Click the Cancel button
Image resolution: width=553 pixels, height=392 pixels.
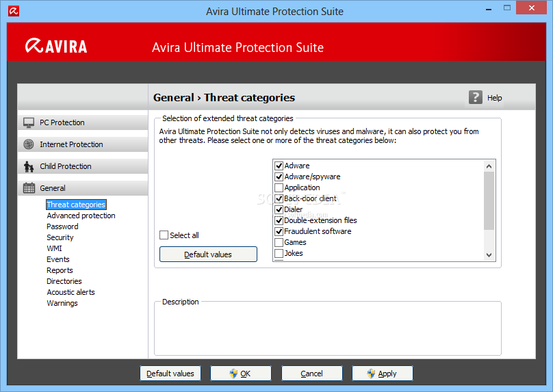click(312, 374)
